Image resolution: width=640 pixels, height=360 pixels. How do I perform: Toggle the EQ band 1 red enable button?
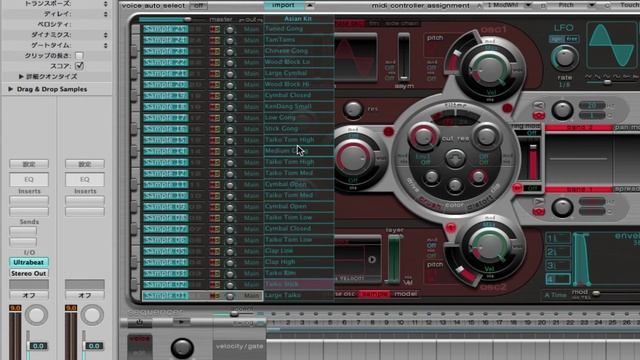point(539,211)
